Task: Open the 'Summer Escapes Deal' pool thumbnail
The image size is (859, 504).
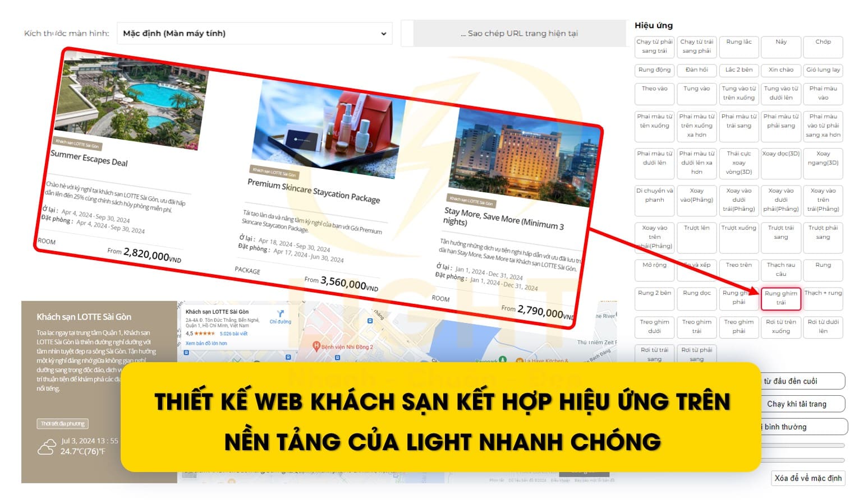Action: coord(131,101)
